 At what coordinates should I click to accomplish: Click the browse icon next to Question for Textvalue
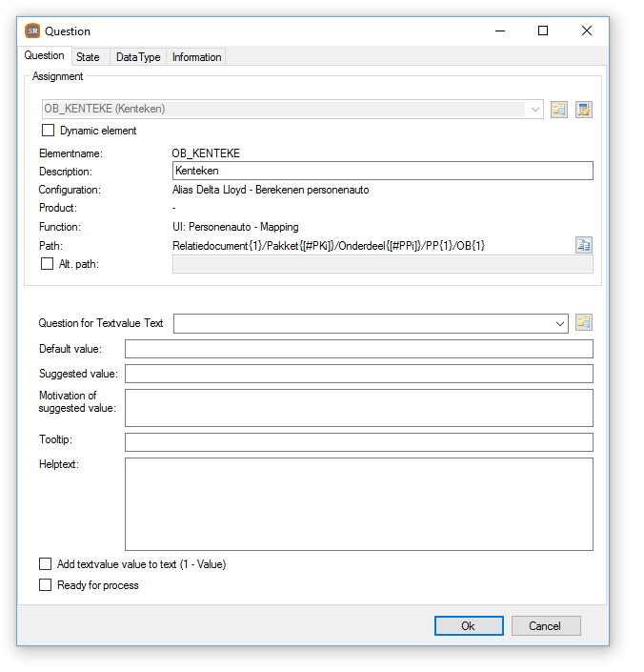[584, 322]
